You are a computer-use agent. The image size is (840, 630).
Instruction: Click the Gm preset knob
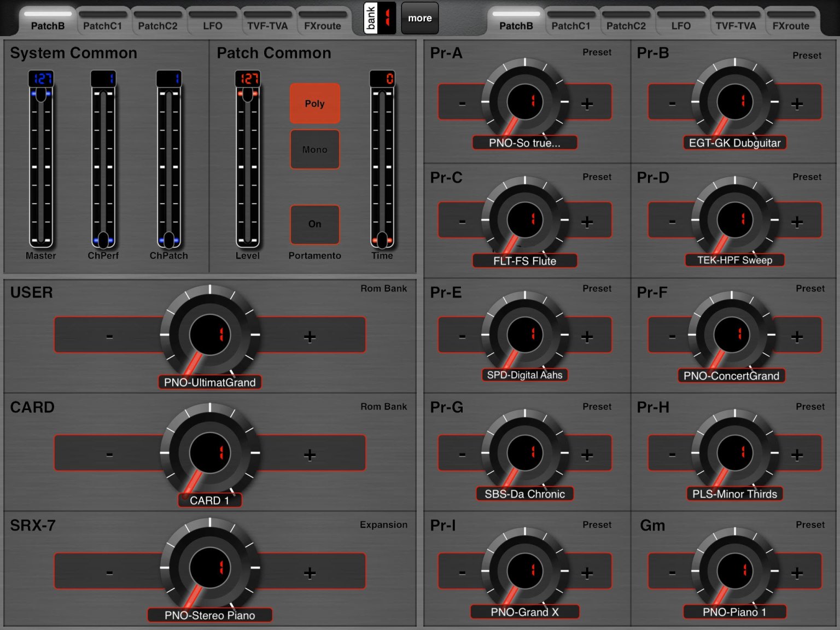[x=735, y=571]
